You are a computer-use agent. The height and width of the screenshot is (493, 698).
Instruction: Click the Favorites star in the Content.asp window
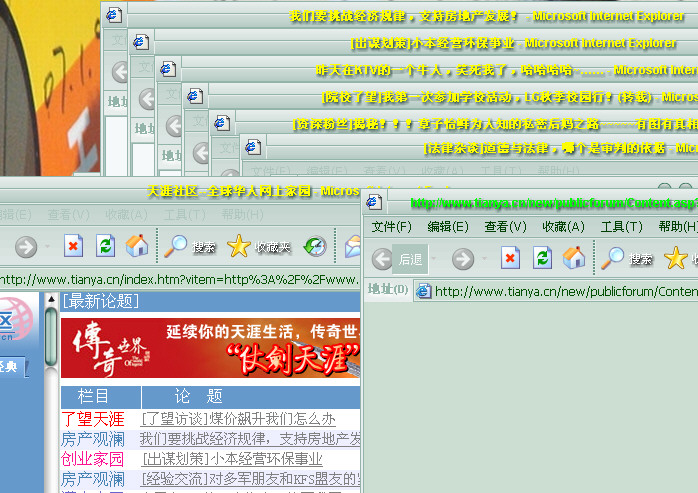[675, 258]
